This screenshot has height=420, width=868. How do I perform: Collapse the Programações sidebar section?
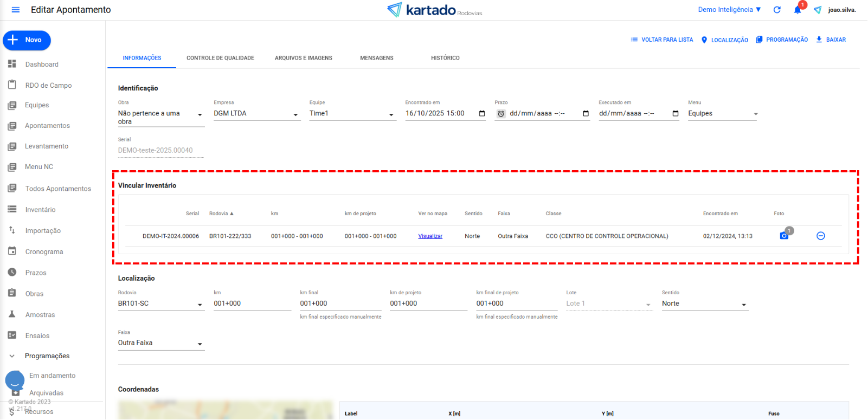point(12,356)
